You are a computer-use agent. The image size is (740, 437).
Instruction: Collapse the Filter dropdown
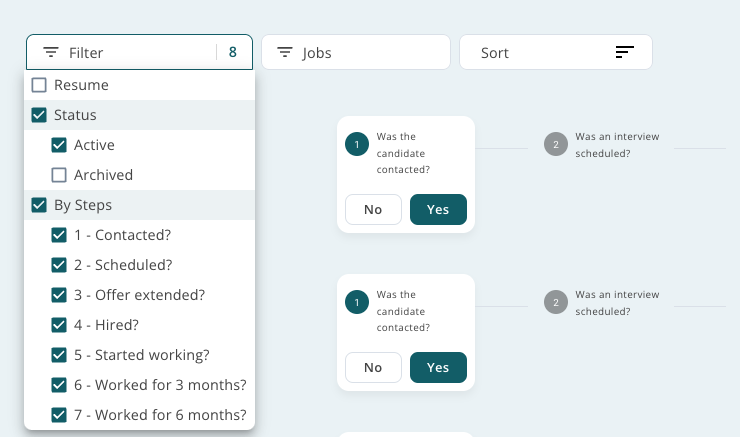(139, 52)
